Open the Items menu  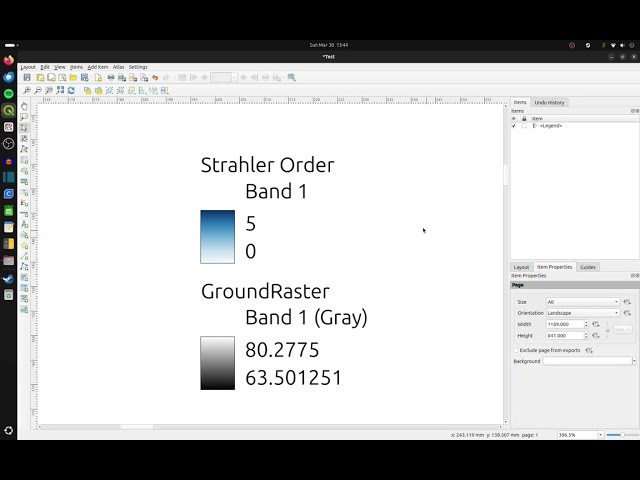(x=76, y=67)
